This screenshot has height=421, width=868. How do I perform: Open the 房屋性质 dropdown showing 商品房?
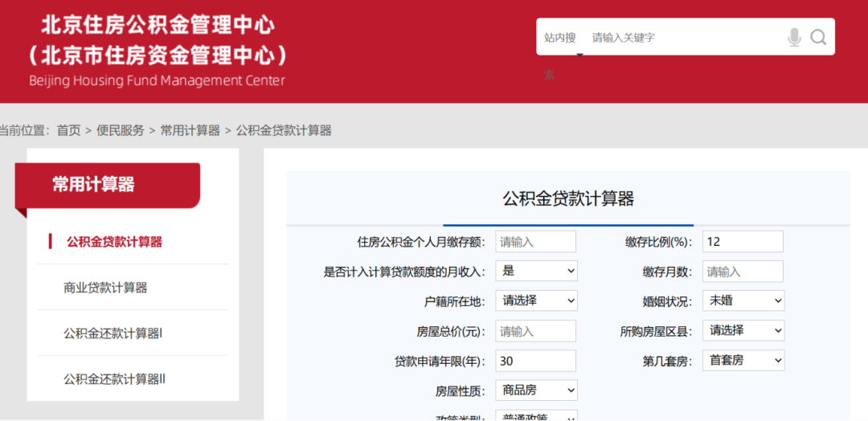point(536,390)
